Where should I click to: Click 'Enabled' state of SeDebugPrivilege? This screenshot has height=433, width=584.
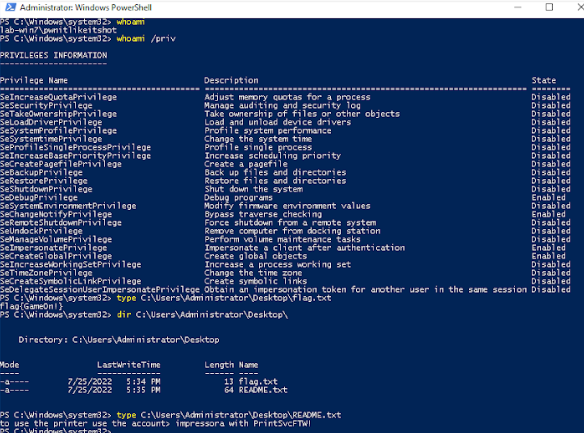tap(548, 198)
